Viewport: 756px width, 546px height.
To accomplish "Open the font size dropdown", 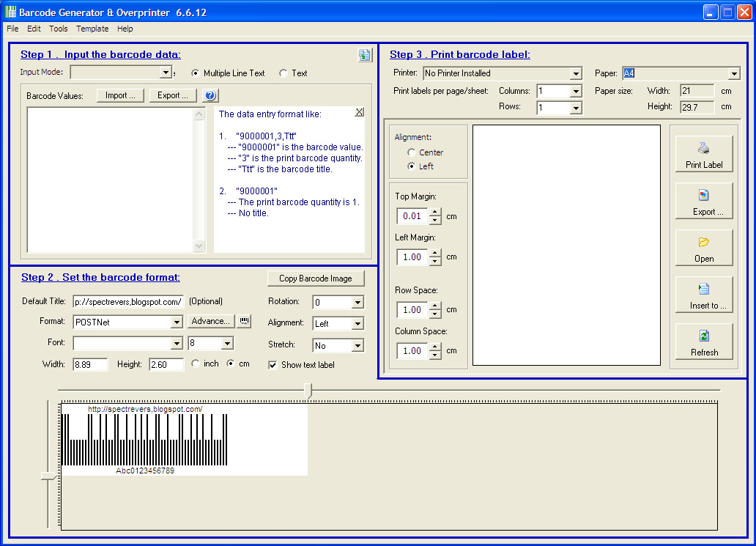I will pyautogui.click(x=227, y=344).
